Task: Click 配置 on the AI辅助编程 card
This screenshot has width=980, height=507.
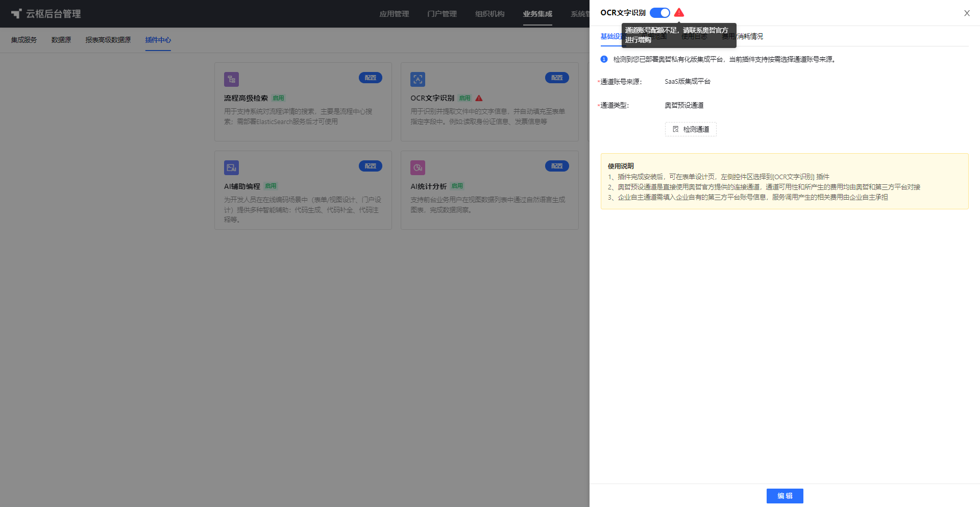Action: click(x=371, y=166)
